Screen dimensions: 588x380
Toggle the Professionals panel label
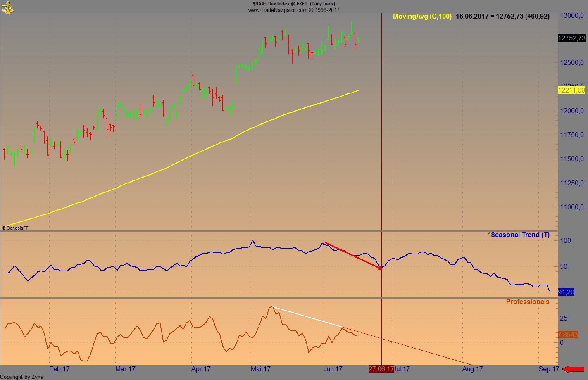pos(528,302)
